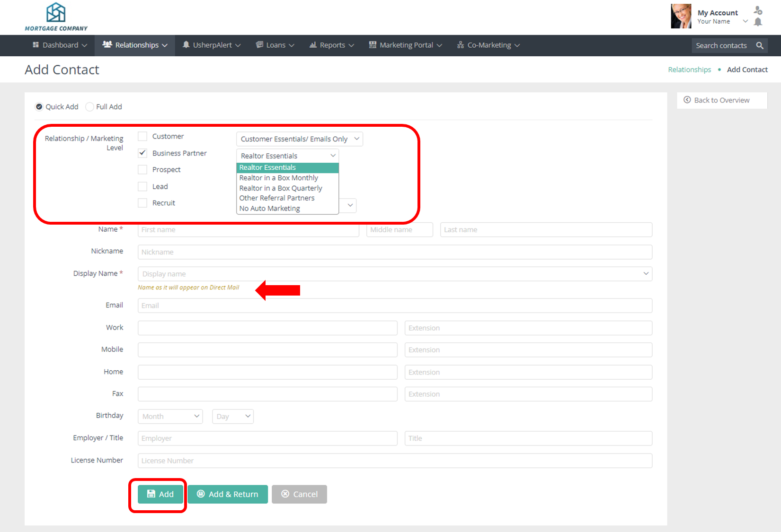Expand the Customer Essentials/Emails Only dropdown
Screen dimensions: 781x532
pyautogui.click(x=299, y=139)
